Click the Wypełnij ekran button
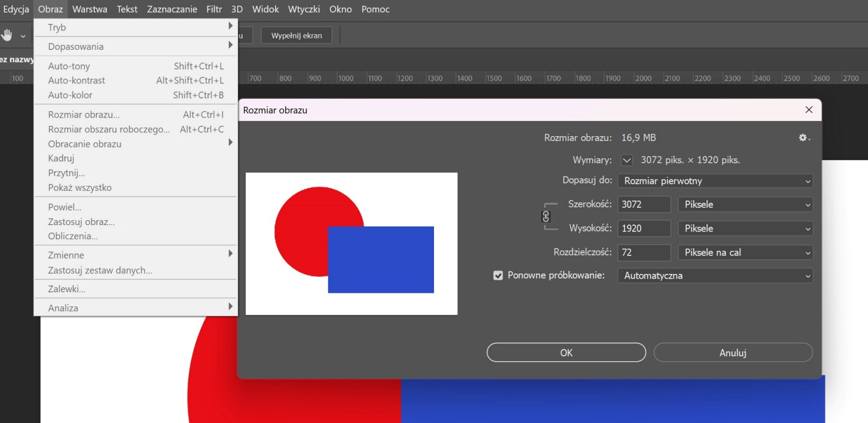 (x=297, y=36)
